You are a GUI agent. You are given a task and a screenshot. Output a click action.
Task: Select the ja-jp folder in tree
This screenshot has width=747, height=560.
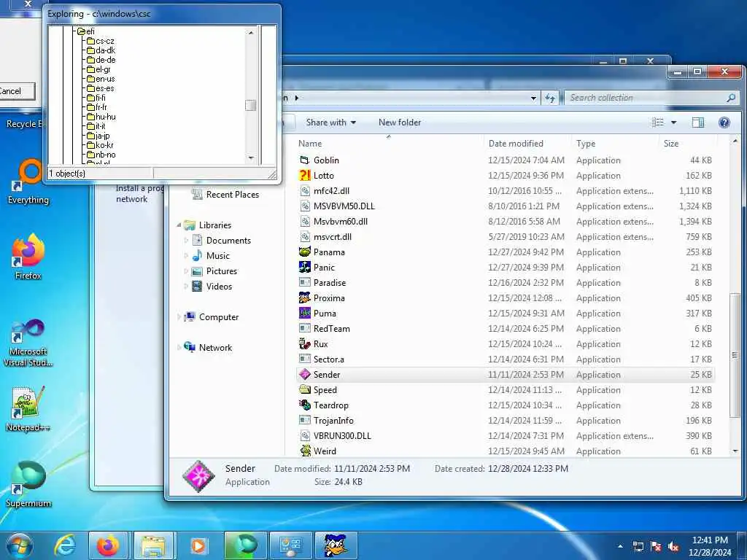point(98,136)
